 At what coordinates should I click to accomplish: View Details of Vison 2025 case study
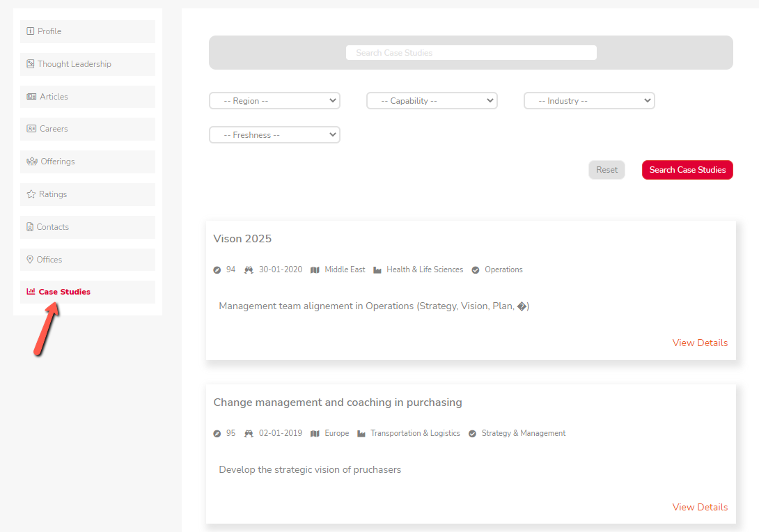(700, 343)
